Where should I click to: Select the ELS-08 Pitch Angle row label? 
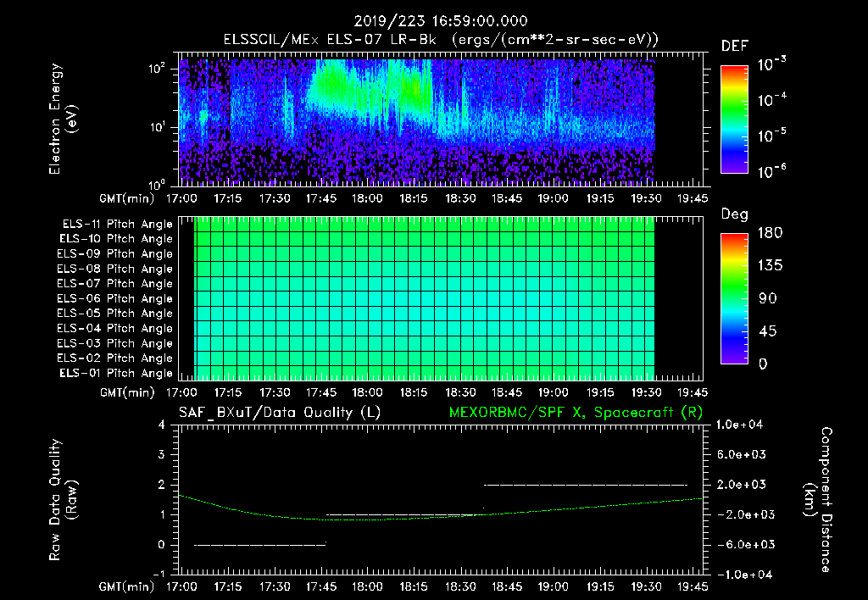click(x=115, y=269)
